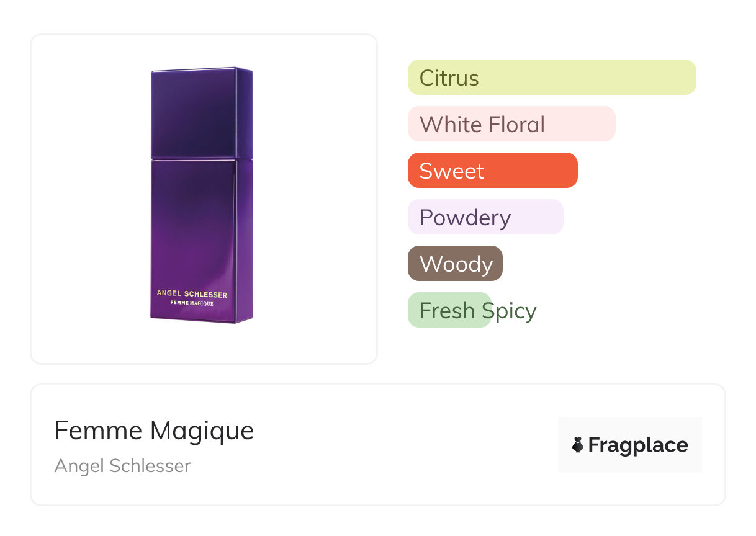Click the Fragplace wordmark text
This screenshot has height=536, width=756.
[x=638, y=445]
